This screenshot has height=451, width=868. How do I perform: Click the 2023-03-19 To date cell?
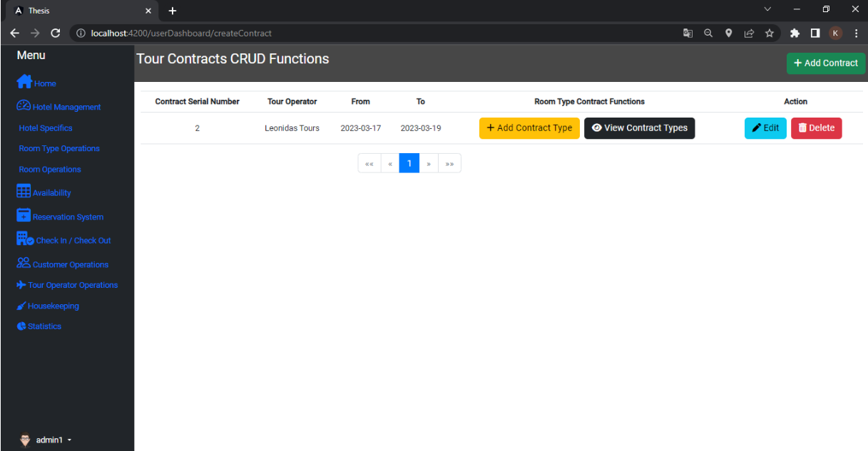click(421, 128)
